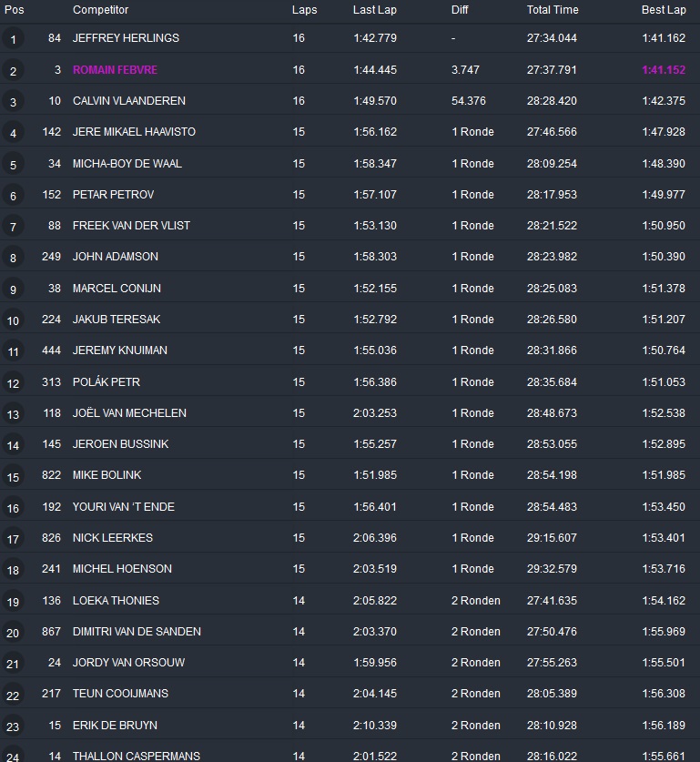Image resolution: width=700 pixels, height=762 pixels.
Task: Sort by the Laps column header
Action: [x=304, y=10]
